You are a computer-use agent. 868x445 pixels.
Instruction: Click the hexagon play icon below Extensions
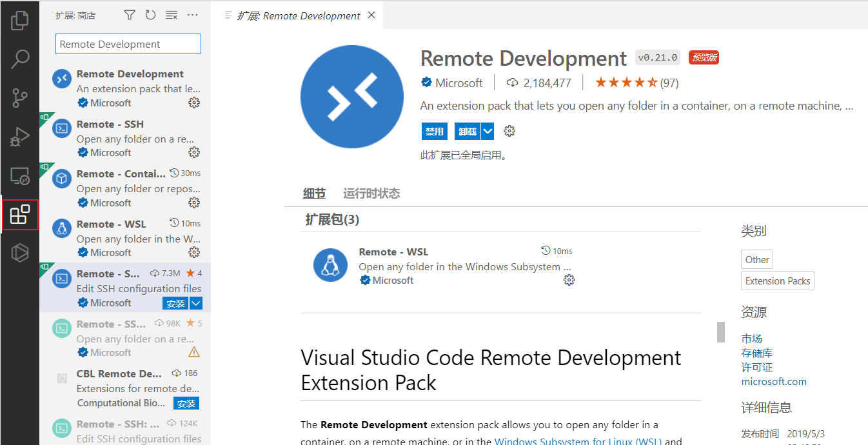20,253
